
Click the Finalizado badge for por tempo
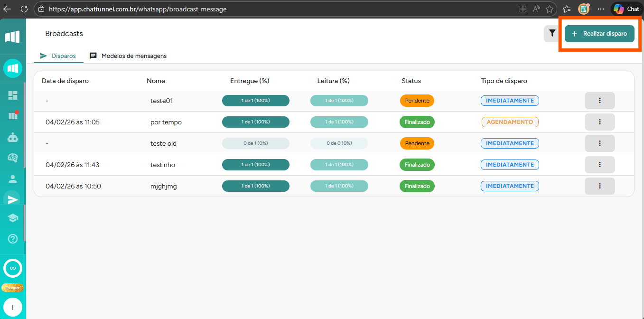[417, 122]
